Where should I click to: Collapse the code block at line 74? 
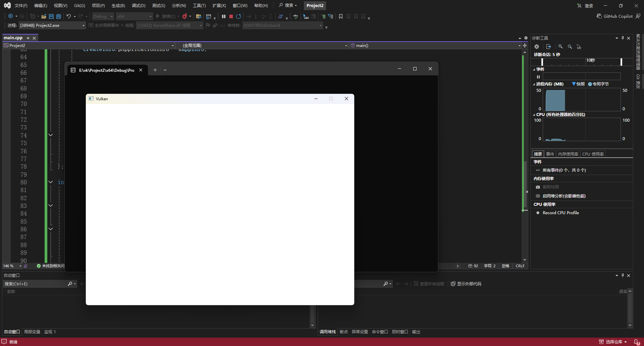coord(51,135)
